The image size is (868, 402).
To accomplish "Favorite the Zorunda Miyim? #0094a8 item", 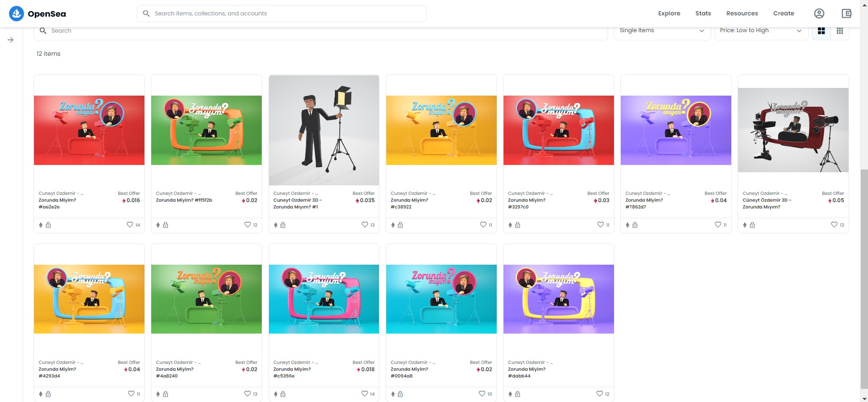I will (482, 394).
